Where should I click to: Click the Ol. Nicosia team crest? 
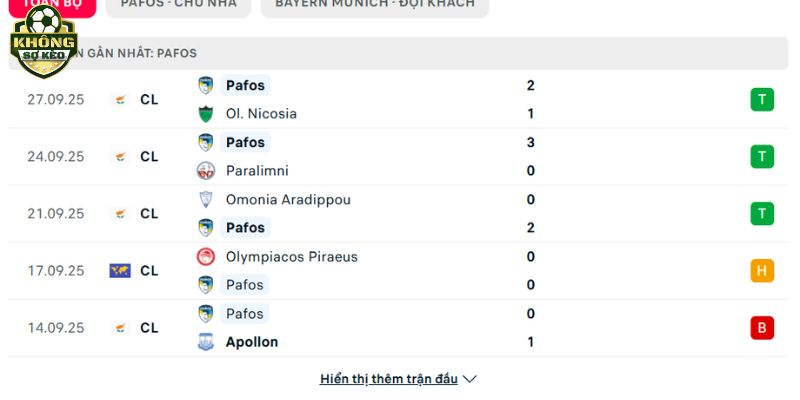[206, 114]
